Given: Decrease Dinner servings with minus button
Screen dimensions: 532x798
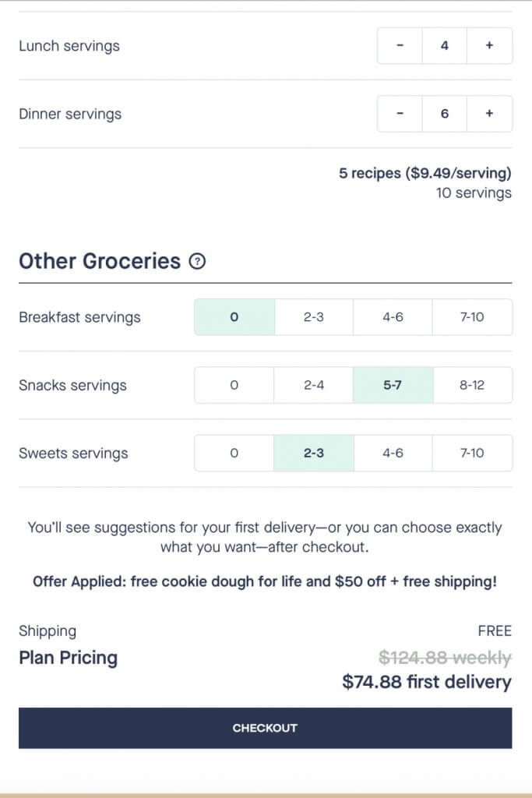Looking at the screenshot, I should 400,114.
